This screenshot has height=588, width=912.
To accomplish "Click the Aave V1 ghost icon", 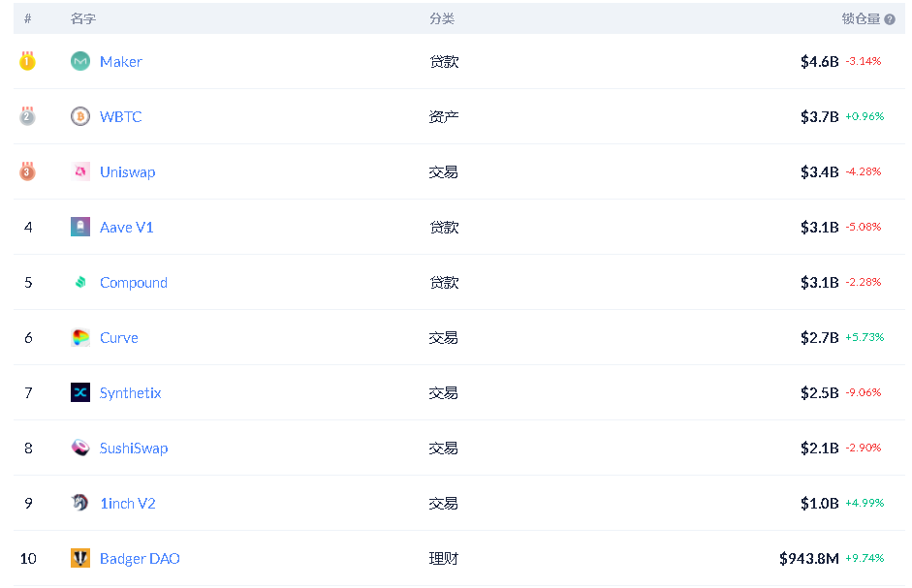I will pos(80,227).
